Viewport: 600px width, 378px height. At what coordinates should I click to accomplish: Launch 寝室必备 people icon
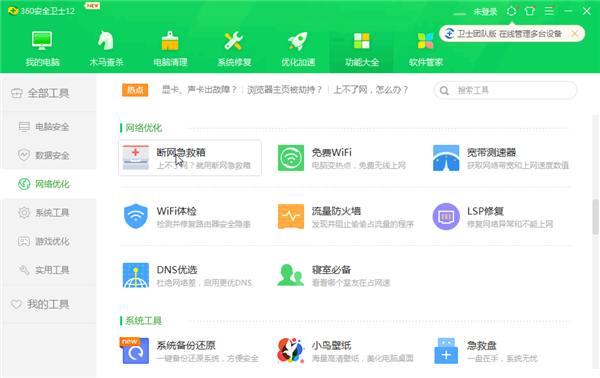[x=290, y=275]
